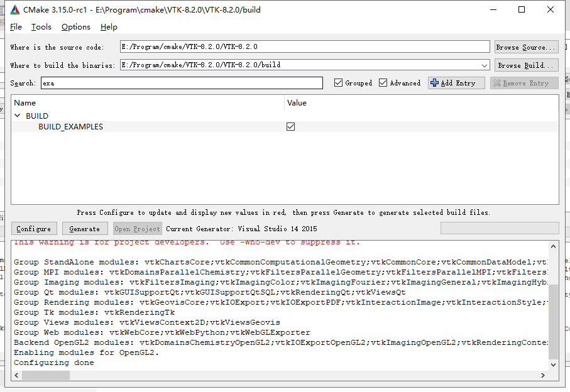Image resolution: width=570 pixels, height=392 pixels.
Task: Click the 'Current Generator: Visual Studio 14 2015' label
Action: tap(241, 229)
